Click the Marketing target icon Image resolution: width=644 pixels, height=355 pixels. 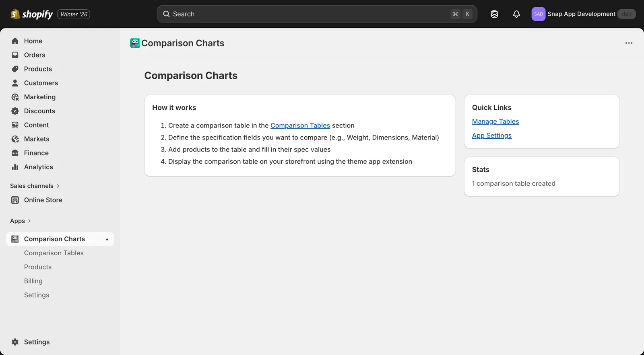pyautogui.click(x=15, y=97)
